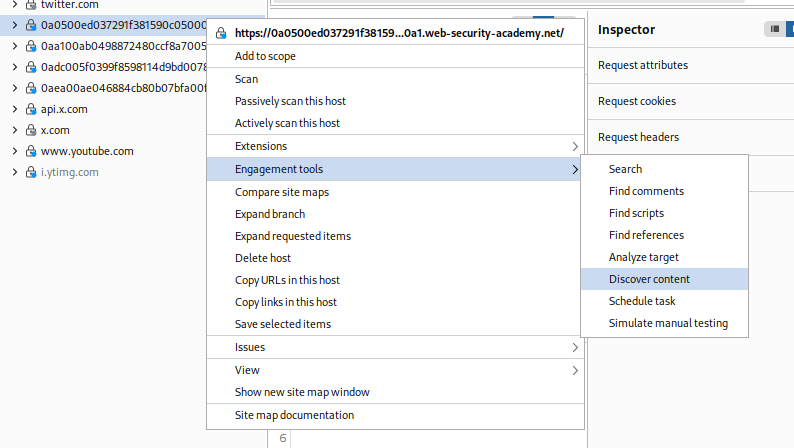Choose Discover content from Engagement tools
794x448 pixels.
[649, 279]
